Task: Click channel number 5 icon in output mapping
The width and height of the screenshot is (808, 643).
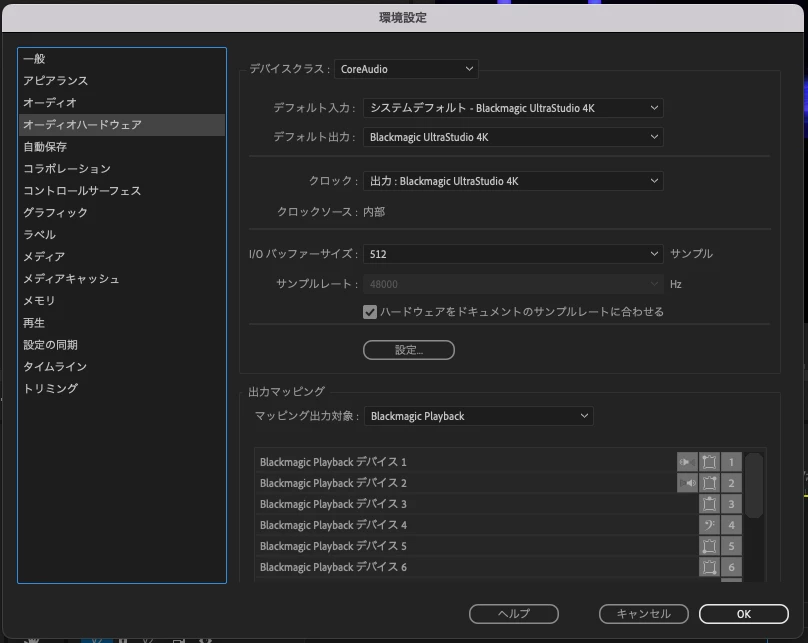Action: point(731,546)
